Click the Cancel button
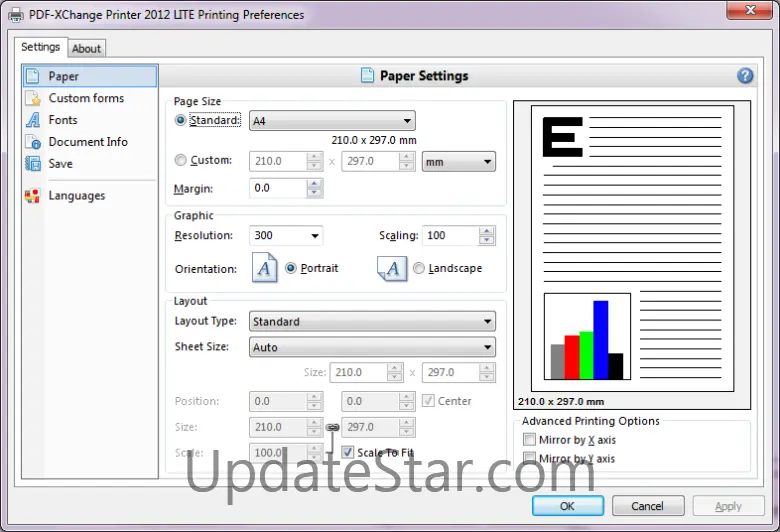 tap(648, 506)
